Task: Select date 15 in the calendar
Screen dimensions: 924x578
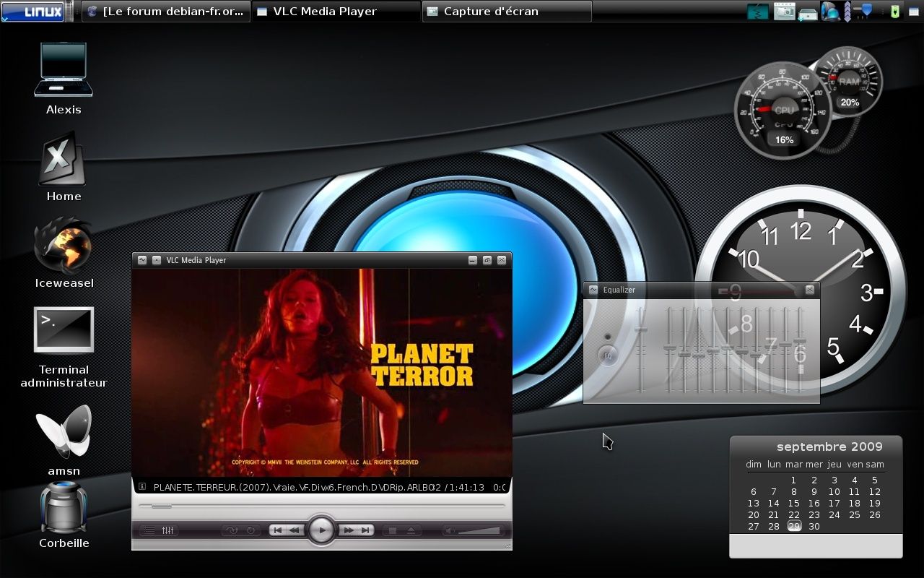Action: click(794, 503)
